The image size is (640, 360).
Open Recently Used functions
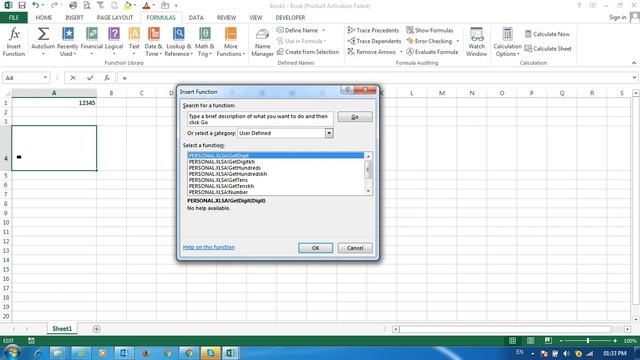pos(67,42)
